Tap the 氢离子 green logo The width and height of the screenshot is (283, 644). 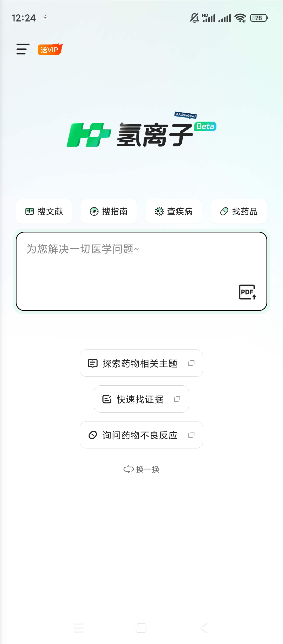[x=89, y=135]
